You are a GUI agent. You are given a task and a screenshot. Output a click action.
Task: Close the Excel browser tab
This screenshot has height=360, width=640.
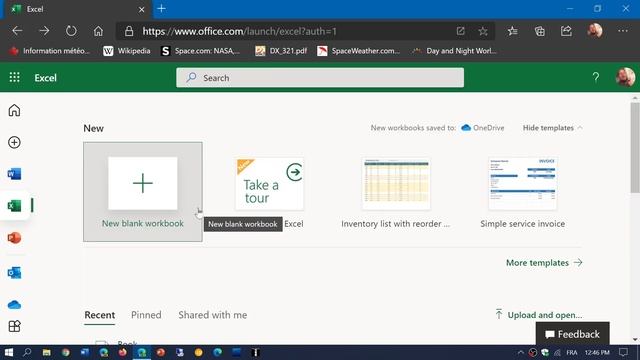click(142, 9)
